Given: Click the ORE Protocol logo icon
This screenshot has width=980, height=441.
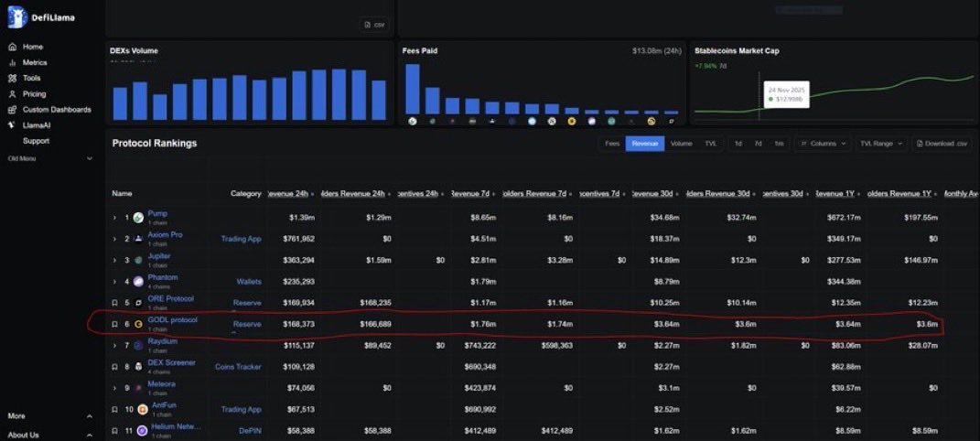Looking at the screenshot, I should tap(138, 302).
